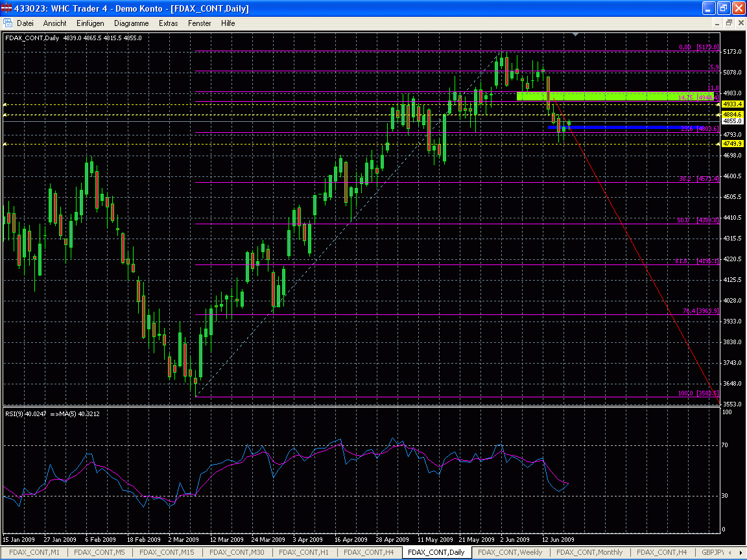Click the yellow 4933.4 price label
This screenshot has width=747, height=560.
pos(731,104)
